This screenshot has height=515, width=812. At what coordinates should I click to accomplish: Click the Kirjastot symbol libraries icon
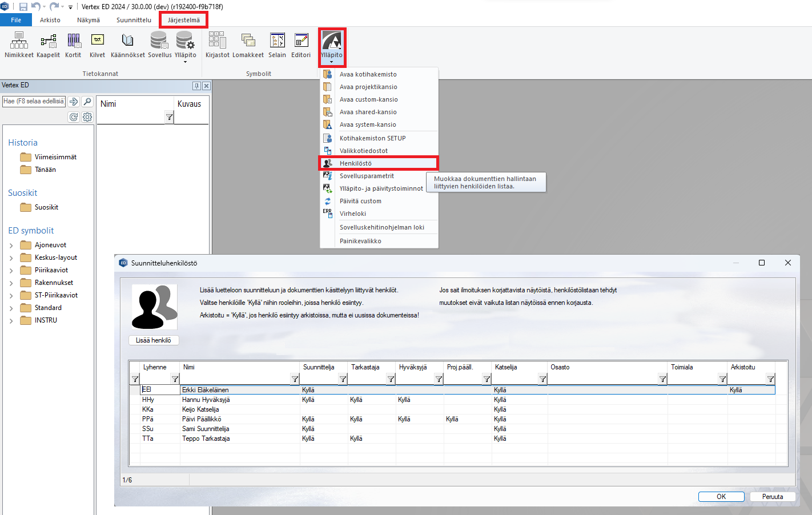[x=217, y=45]
